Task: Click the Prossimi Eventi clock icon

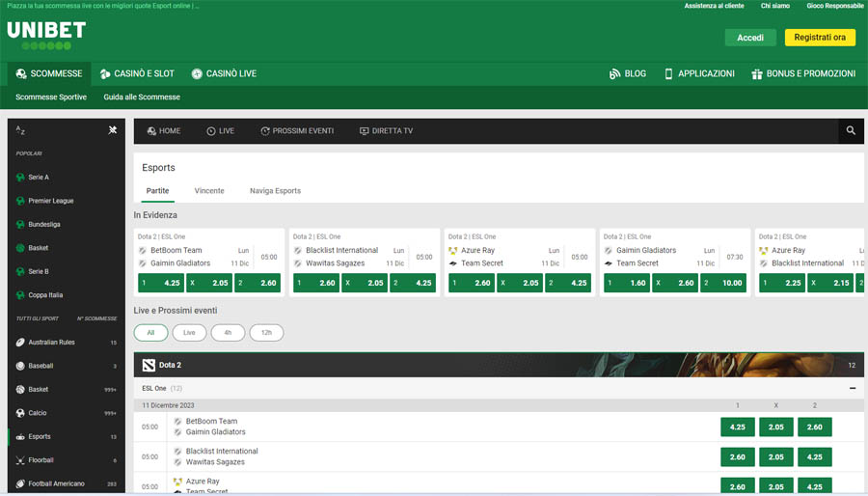Action: coord(264,131)
